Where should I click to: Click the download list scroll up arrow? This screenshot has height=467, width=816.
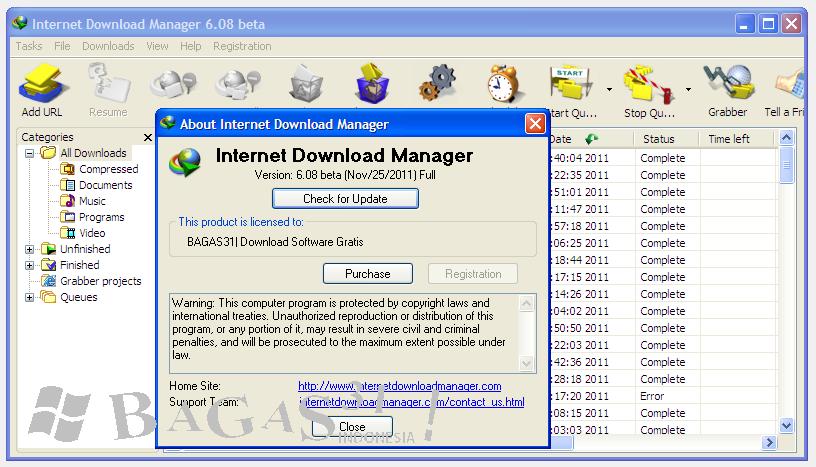[x=786, y=138]
